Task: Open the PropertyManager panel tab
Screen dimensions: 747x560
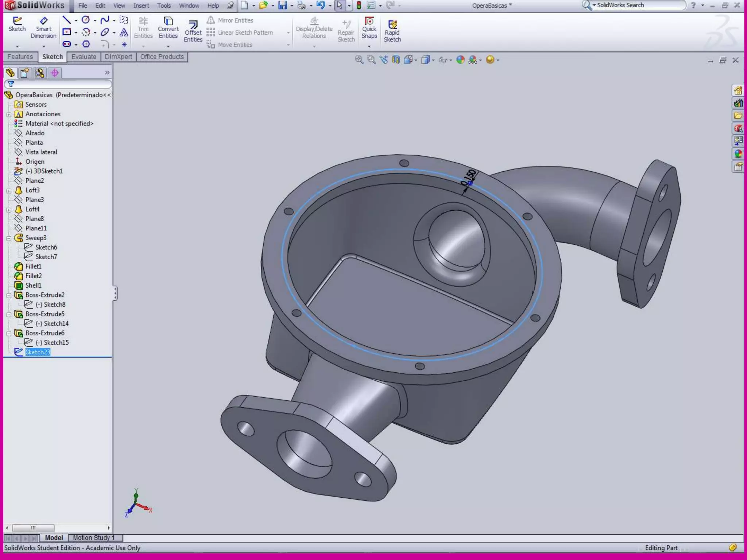Action: pos(25,73)
